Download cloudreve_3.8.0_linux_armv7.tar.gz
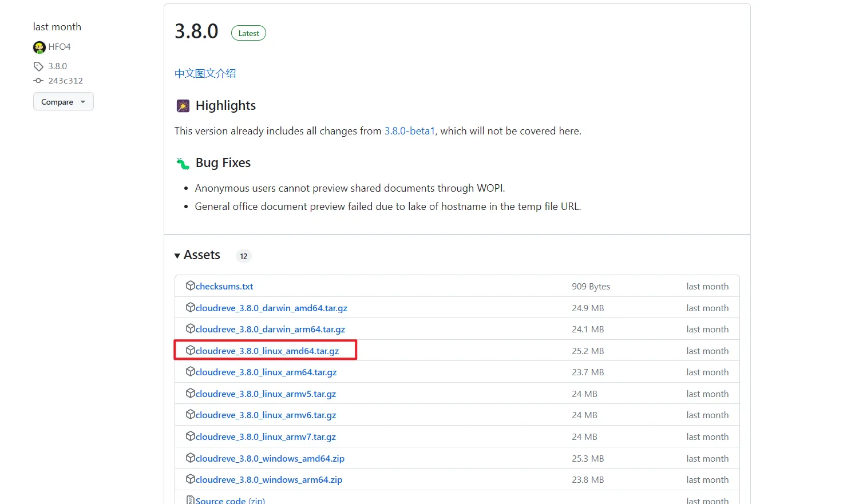Screen dimensions: 855x504 [266, 437]
